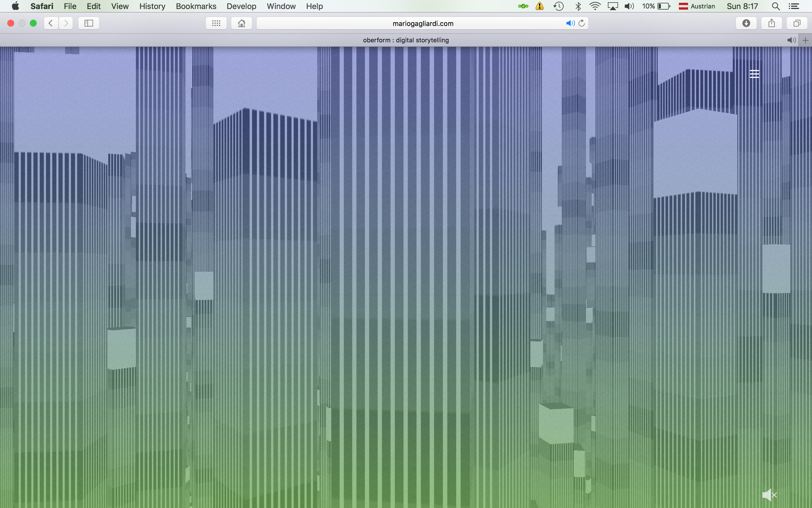
Task: Show the Safari sidebar
Action: (x=89, y=23)
